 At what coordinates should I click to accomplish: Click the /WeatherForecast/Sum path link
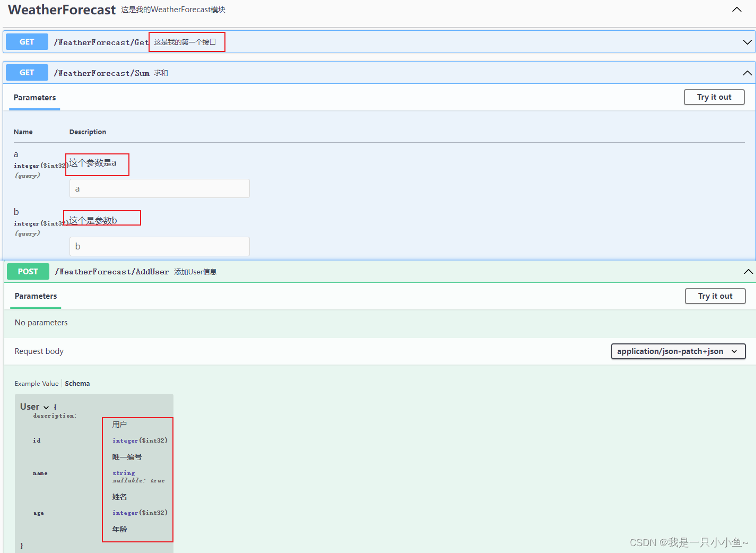(101, 73)
